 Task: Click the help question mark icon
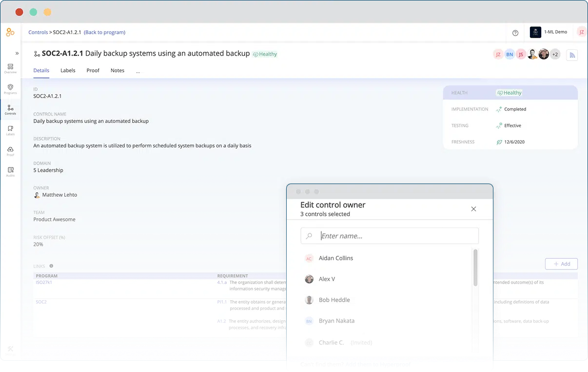click(515, 33)
